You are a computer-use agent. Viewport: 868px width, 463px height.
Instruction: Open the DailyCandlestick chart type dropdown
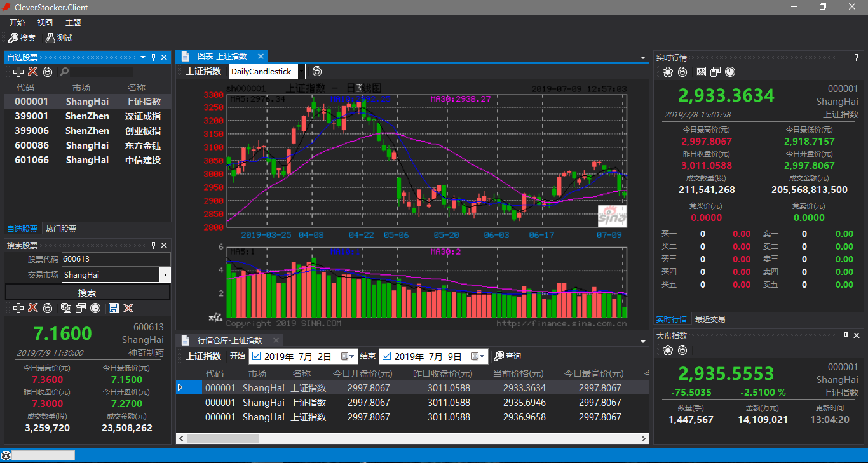click(301, 71)
